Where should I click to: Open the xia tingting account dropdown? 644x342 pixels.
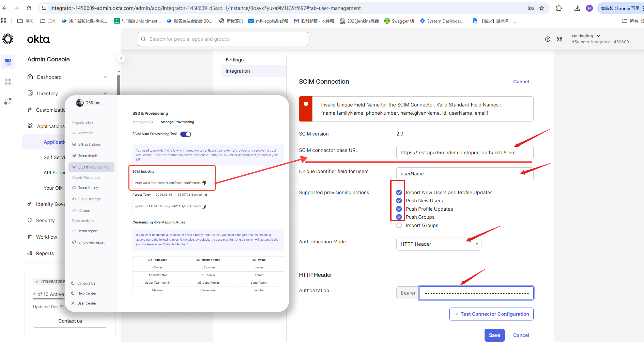coord(598,36)
